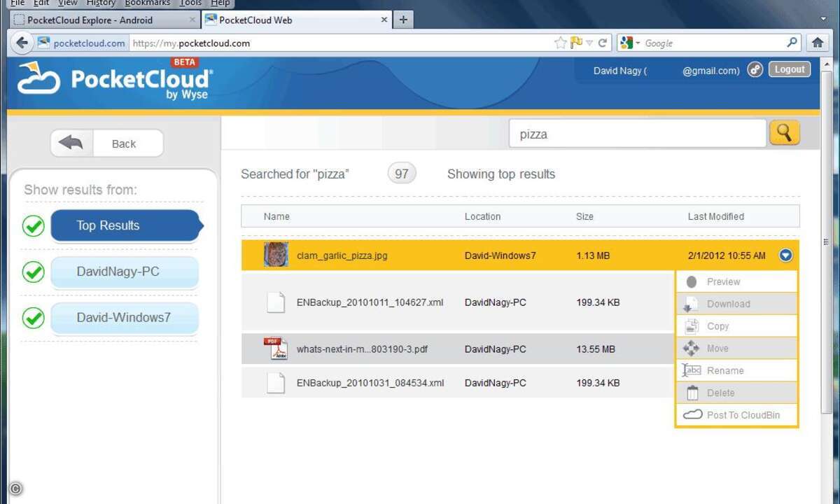Screen dimensions: 840x504
Task: Close the PocketCloud Web tab
Action: (383, 20)
